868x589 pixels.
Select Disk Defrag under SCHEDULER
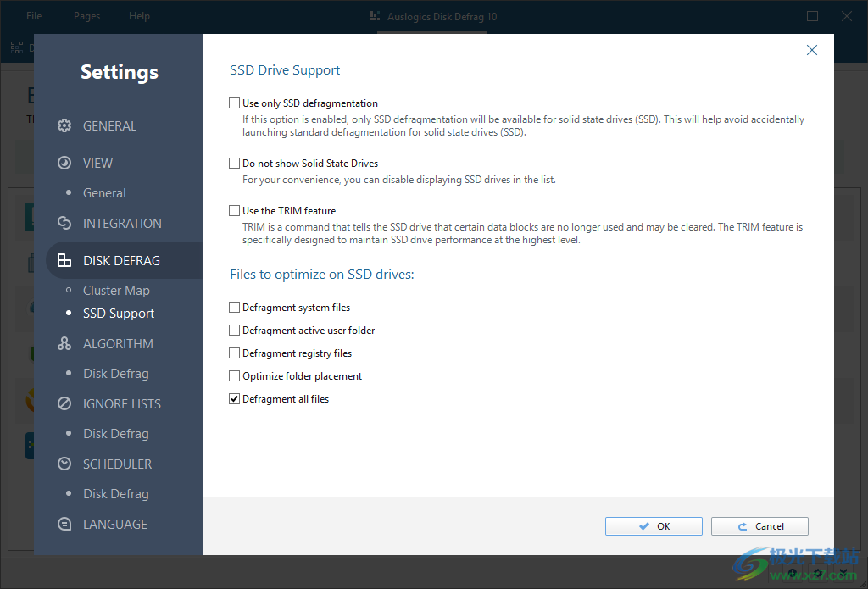click(115, 494)
